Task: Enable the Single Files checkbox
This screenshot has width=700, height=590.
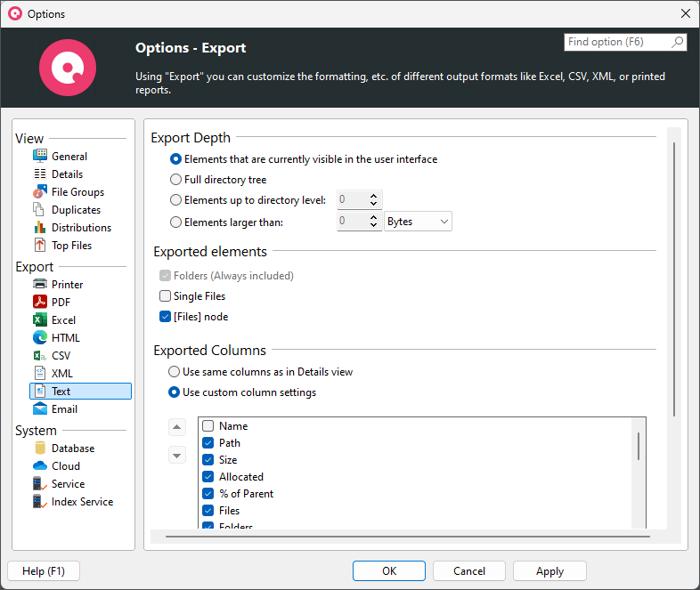Action: (x=165, y=296)
